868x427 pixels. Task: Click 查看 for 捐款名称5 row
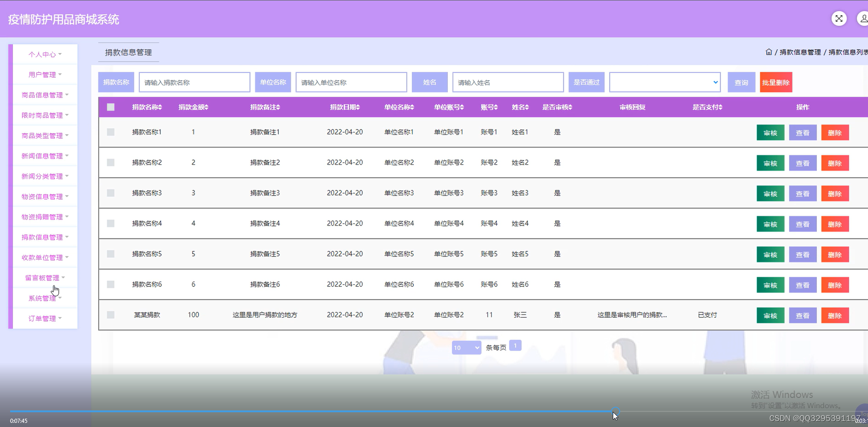(x=803, y=255)
